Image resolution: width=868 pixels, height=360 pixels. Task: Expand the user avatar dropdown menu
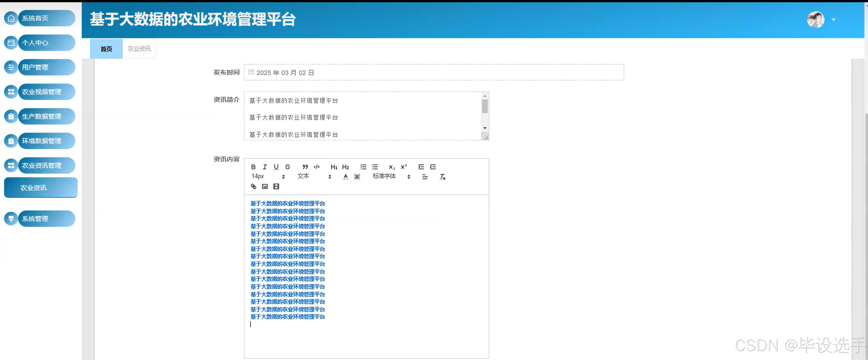coord(833,20)
